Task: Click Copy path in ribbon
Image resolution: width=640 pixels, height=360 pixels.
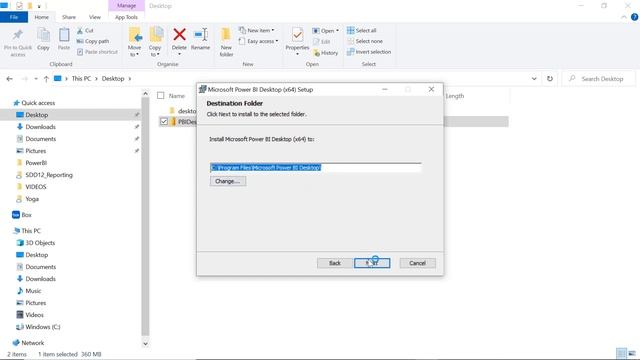Action: pos(93,41)
